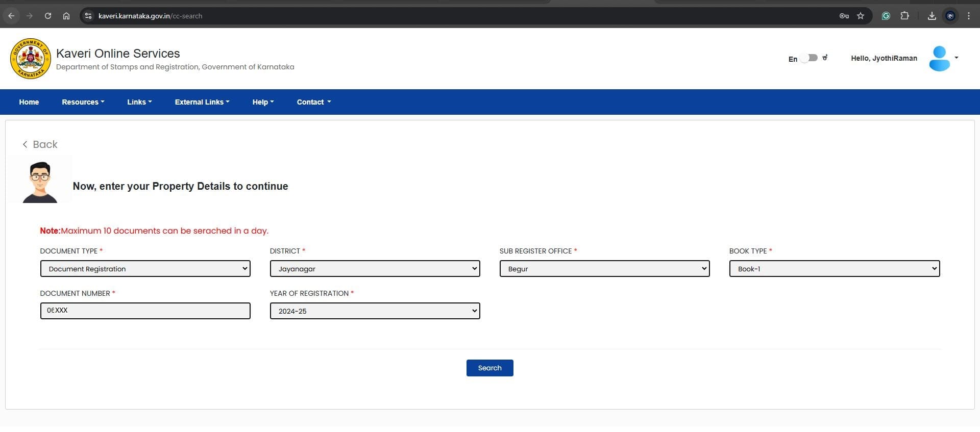Reload the page with refresh icon
The height and width of the screenshot is (432, 980).
pyautogui.click(x=48, y=16)
